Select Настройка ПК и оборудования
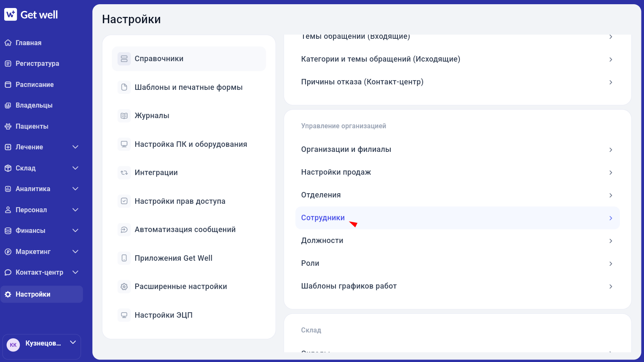This screenshot has width=644, height=362. 189,144
